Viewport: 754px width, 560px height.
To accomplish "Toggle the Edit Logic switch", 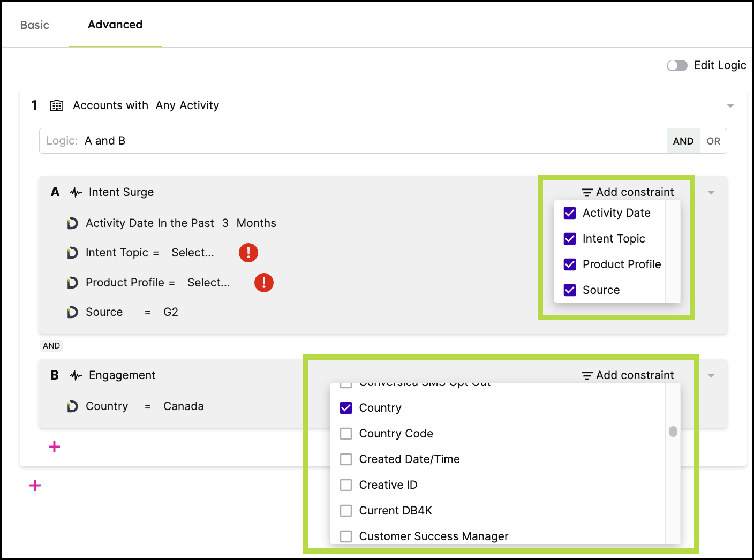I will click(677, 65).
